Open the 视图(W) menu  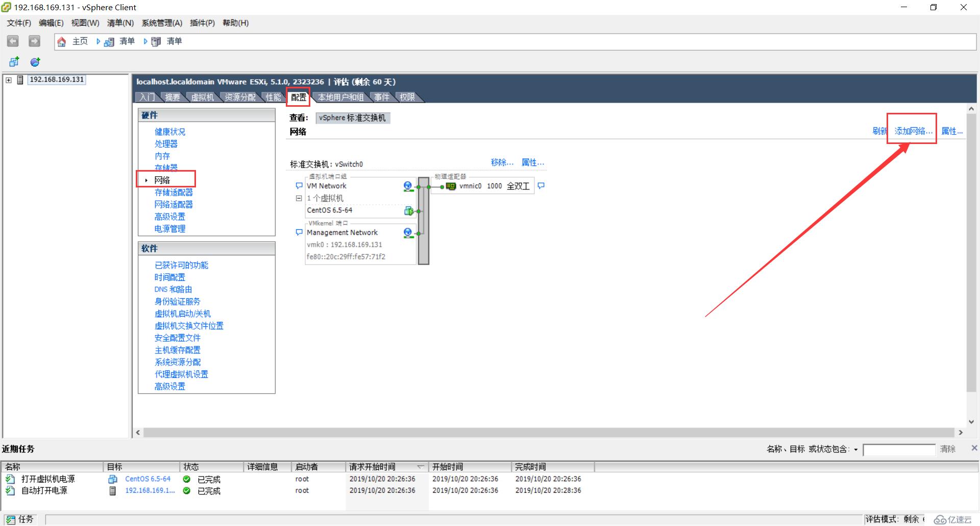tap(85, 23)
